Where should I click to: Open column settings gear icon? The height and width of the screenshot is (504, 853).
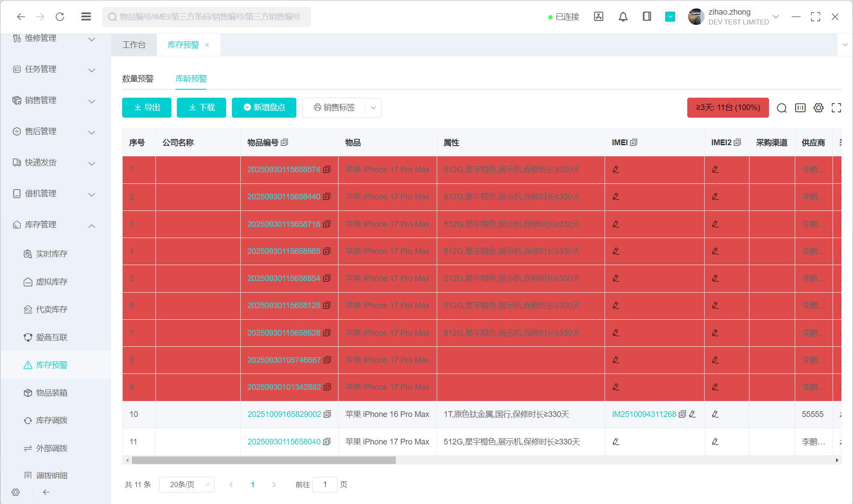tap(818, 108)
